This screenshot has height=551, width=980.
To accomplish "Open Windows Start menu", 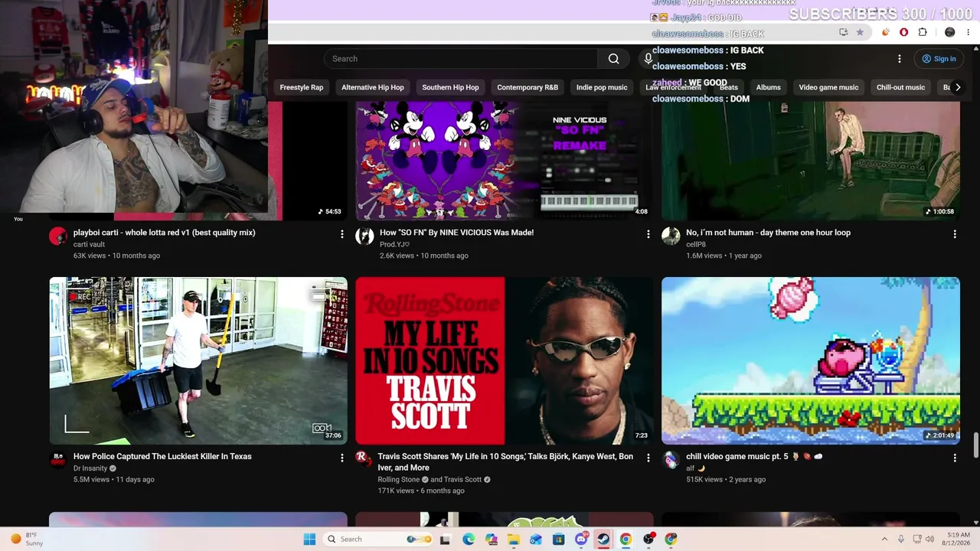I will [309, 539].
